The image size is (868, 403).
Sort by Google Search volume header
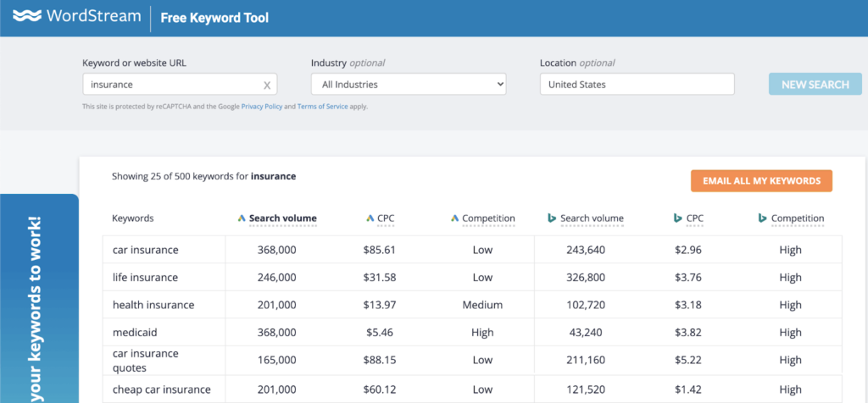pos(283,218)
